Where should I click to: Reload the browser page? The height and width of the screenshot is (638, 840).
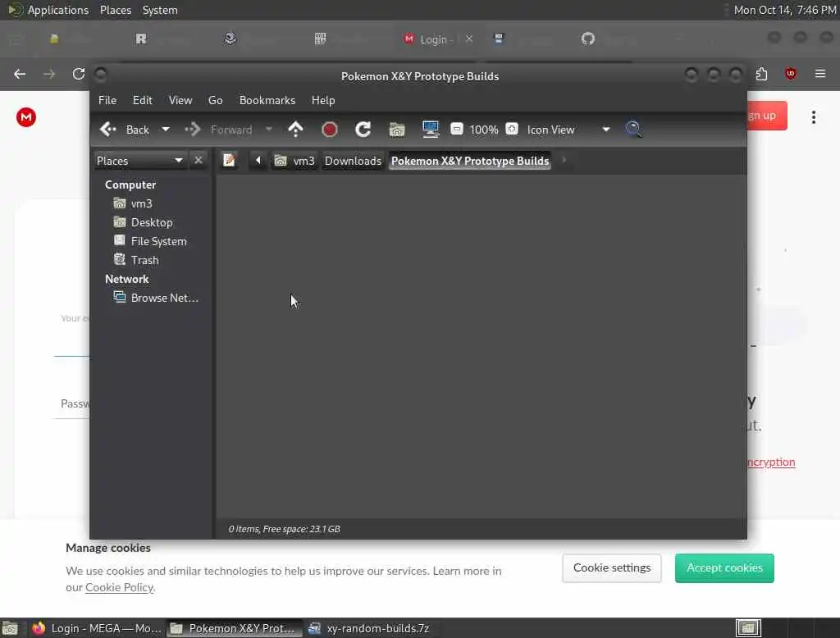click(79, 74)
